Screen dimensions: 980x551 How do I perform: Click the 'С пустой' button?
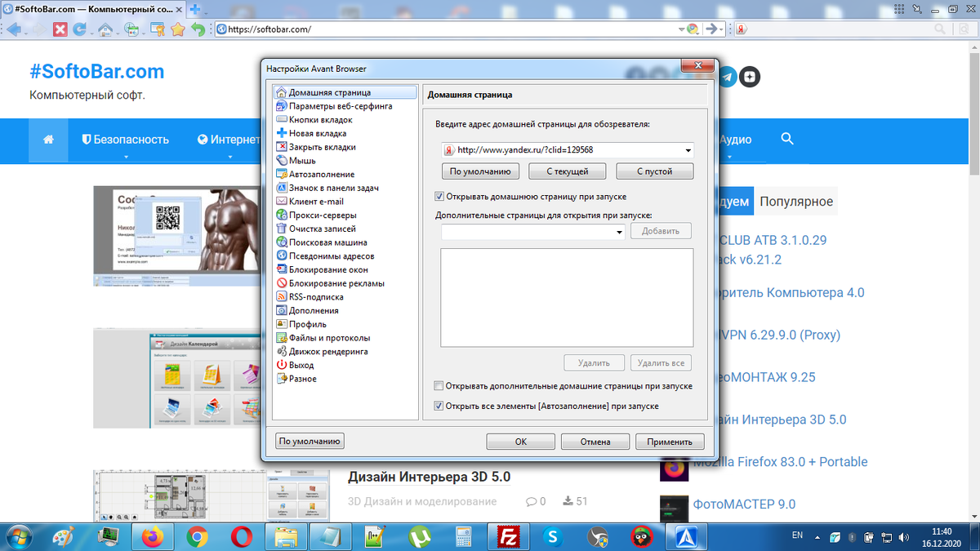pyautogui.click(x=655, y=171)
